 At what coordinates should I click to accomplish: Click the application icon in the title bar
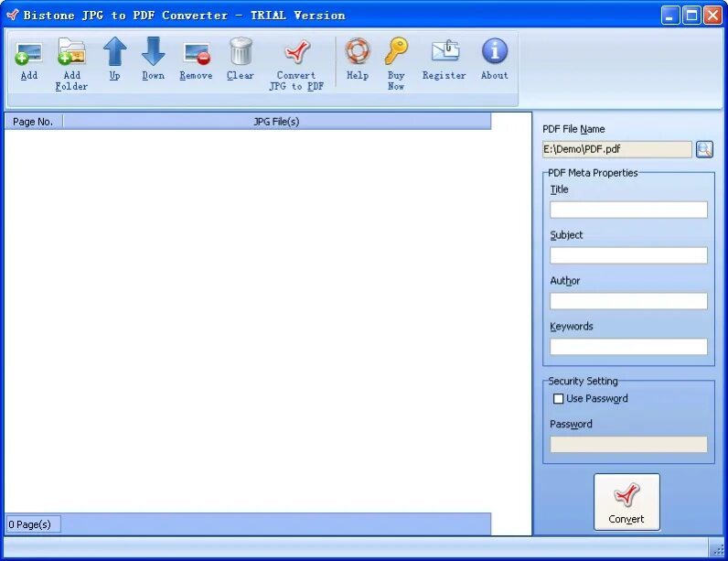click(x=13, y=15)
